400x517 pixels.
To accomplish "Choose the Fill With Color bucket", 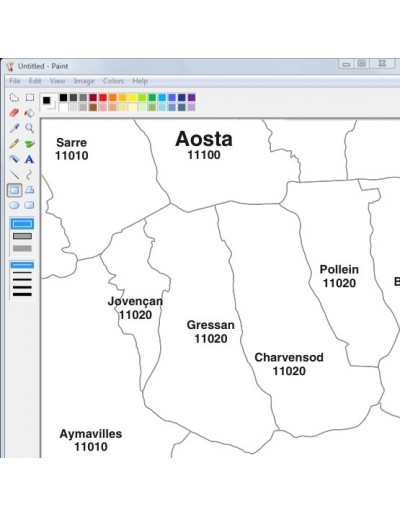I will pos(30,113).
